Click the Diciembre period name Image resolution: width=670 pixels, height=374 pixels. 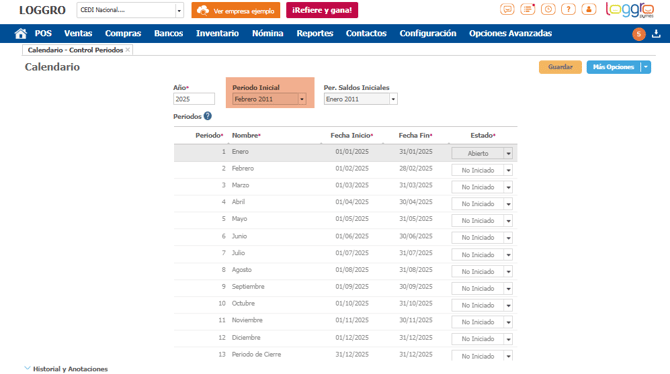pyautogui.click(x=246, y=338)
